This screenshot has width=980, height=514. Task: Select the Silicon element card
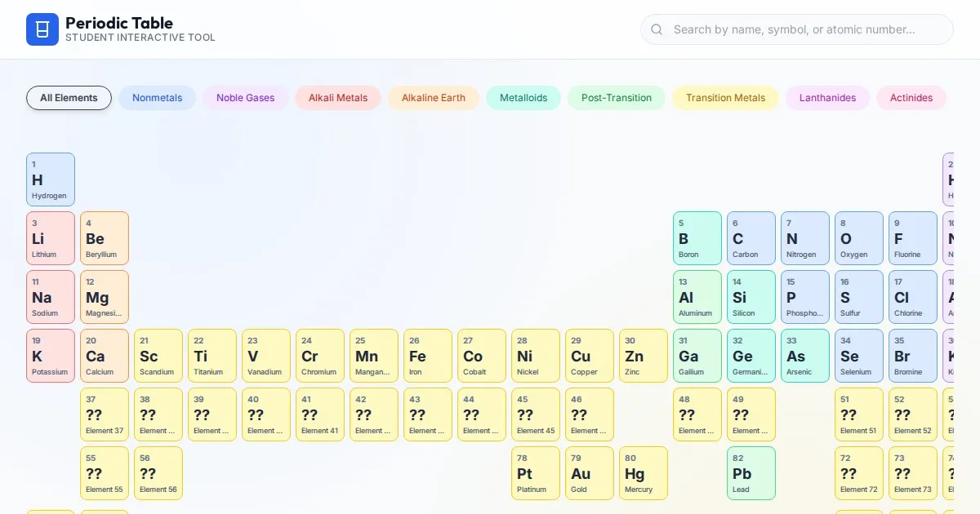click(751, 297)
